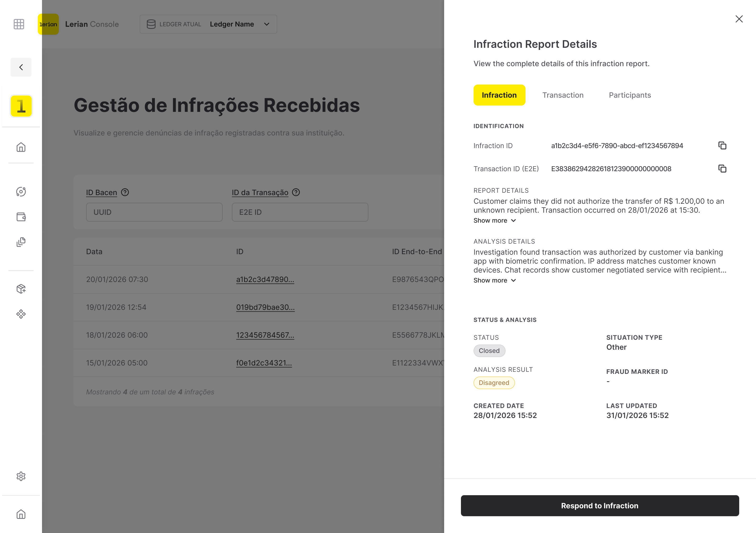Click date cell 18/01/2026 06:00
Image resolution: width=756 pixels, height=533 pixels.
(x=117, y=335)
